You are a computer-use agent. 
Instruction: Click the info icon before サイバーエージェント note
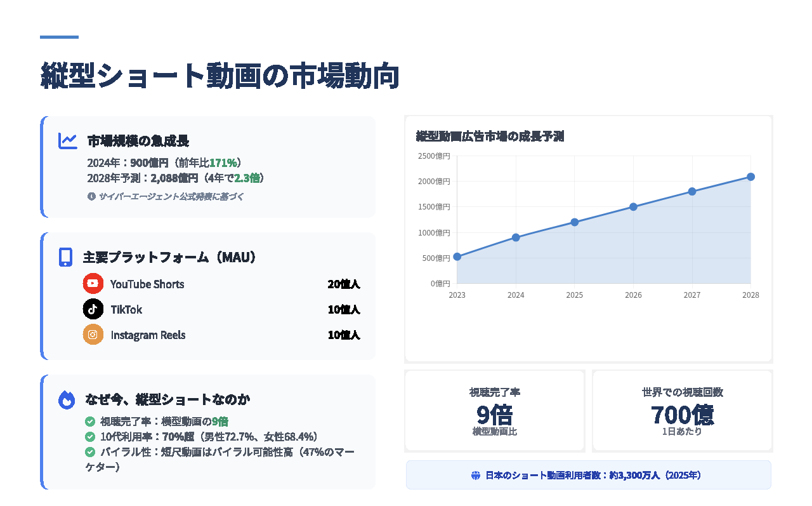(x=91, y=196)
